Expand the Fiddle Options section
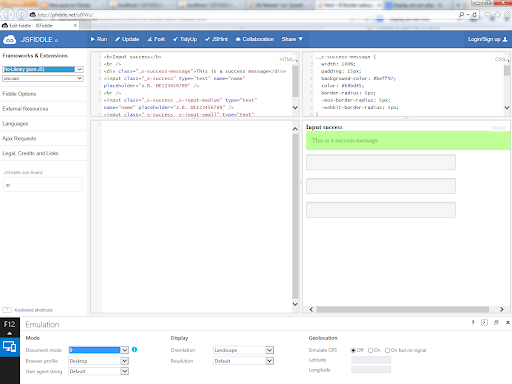The height and width of the screenshot is (384, 512). click(19, 94)
